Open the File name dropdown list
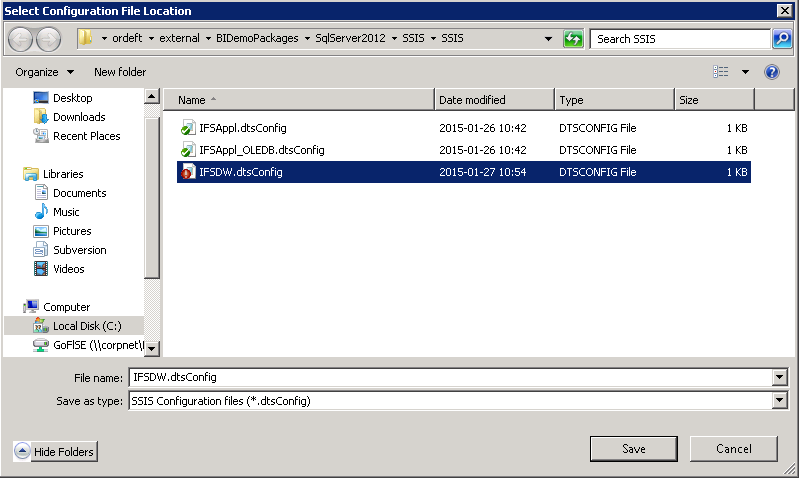Screen dimensions: 799x480 [x=779, y=377]
